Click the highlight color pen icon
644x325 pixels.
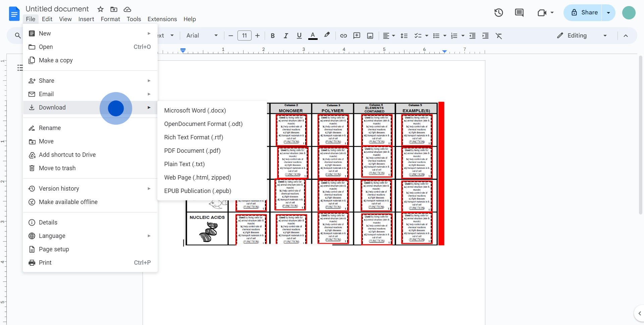327,35
